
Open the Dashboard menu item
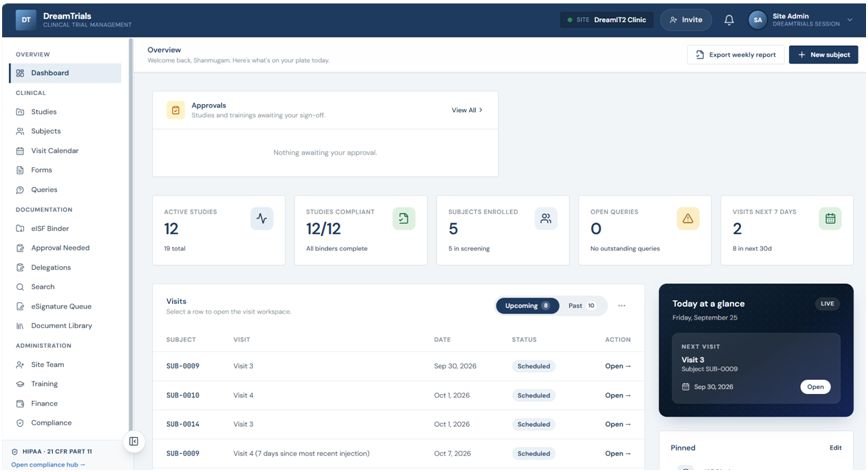pos(65,73)
